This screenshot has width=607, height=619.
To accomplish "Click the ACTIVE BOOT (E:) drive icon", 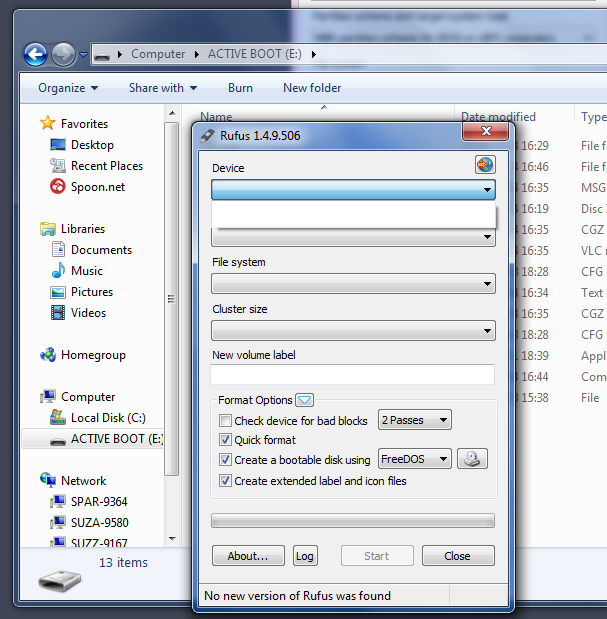I will [58, 441].
